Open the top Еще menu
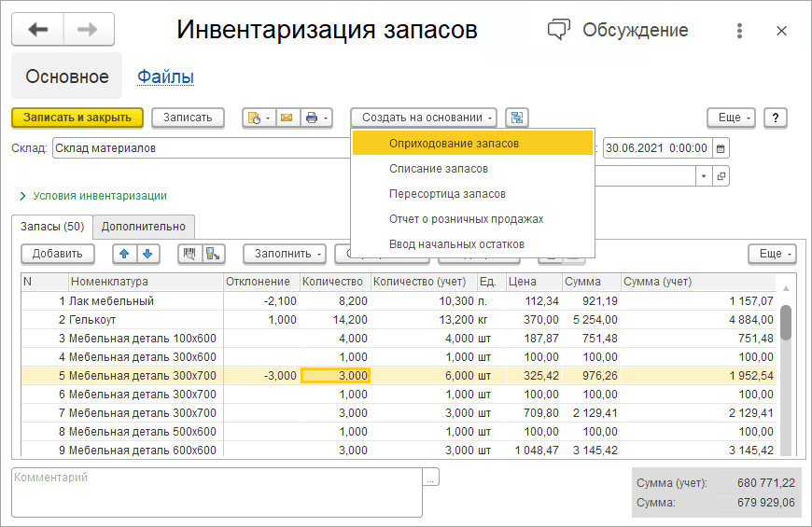The width and height of the screenshot is (812, 527). [x=731, y=118]
